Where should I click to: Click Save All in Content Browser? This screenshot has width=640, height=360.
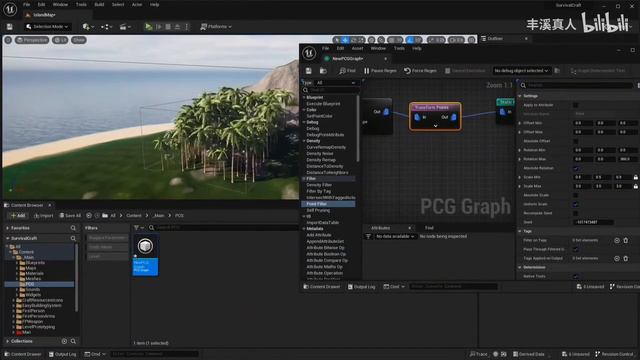70,216
